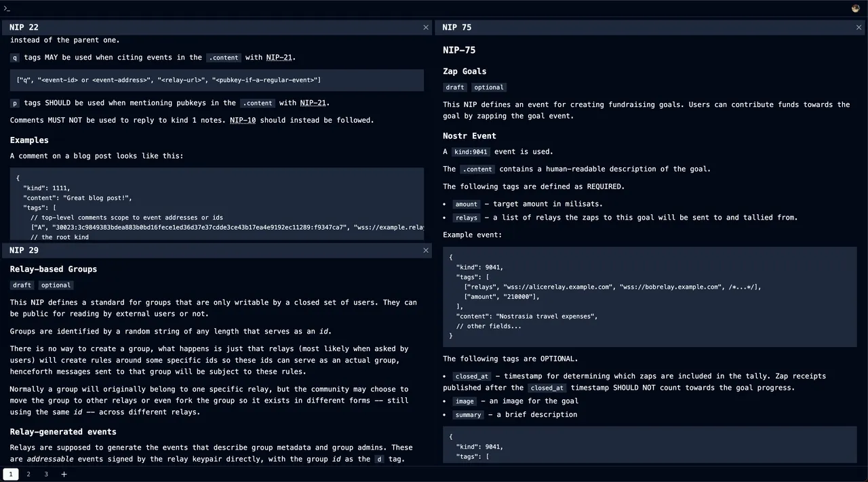The width and height of the screenshot is (868, 482).
Task: Focus the NIP 22 panel title bar
Action: (x=203, y=27)
